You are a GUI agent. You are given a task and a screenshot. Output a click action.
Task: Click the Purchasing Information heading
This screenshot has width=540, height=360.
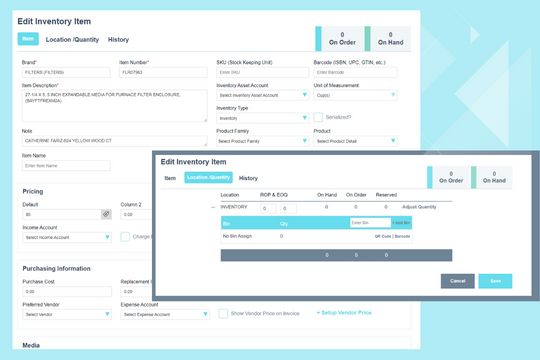point(56,268)
